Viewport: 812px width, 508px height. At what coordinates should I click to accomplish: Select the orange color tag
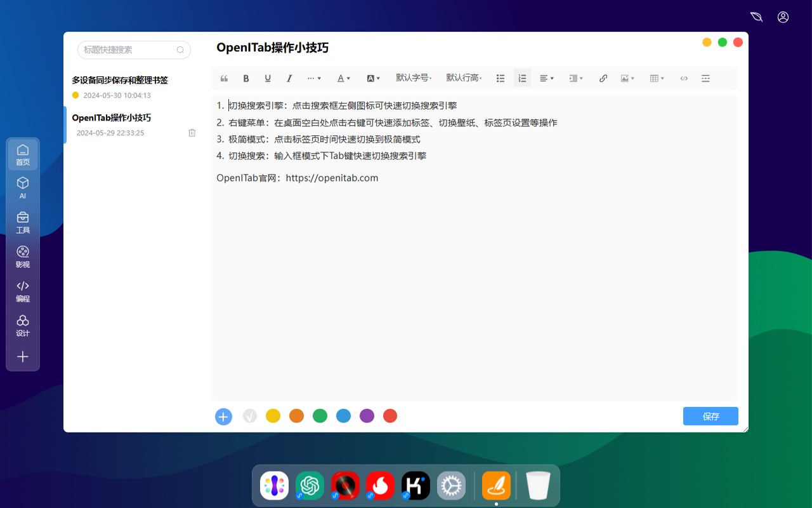tap(296, 416)
